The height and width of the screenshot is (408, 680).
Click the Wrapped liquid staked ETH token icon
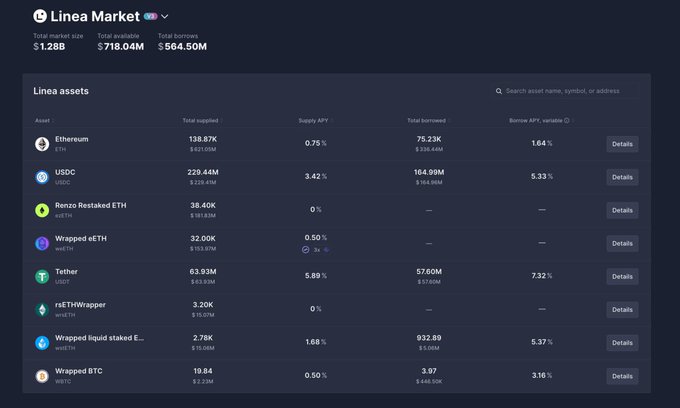pyautogui.click(x=42, y=343)
